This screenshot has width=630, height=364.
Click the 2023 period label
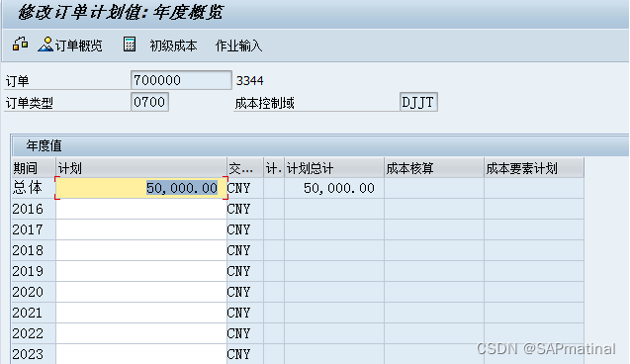pyautogui.click(x=28, y=354)
